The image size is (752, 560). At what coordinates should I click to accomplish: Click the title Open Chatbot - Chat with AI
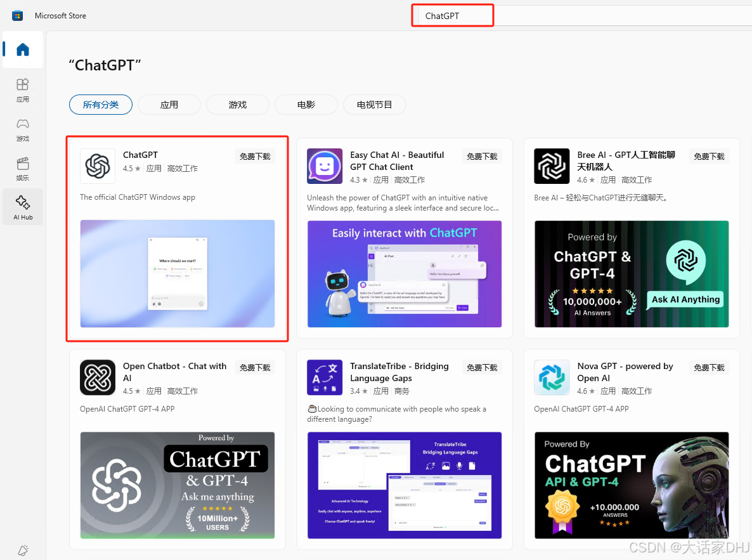pyautogui.click(x=174, y=372)
